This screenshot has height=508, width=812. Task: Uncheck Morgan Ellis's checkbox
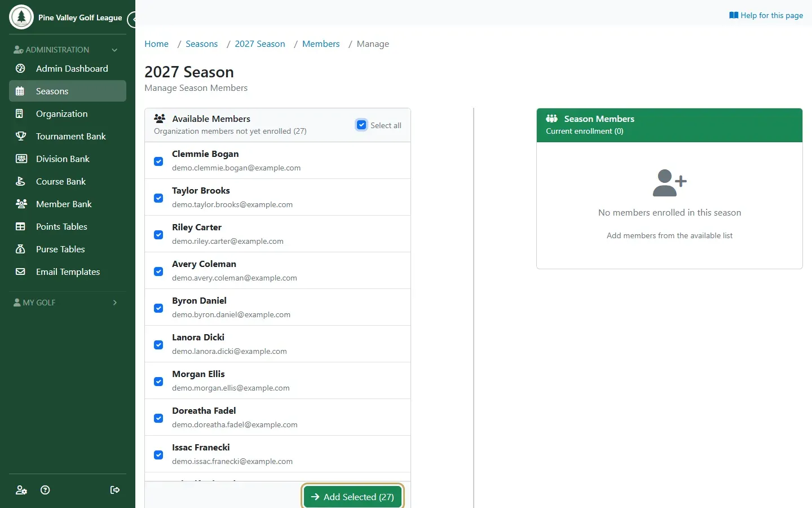(x=158, y=382)
